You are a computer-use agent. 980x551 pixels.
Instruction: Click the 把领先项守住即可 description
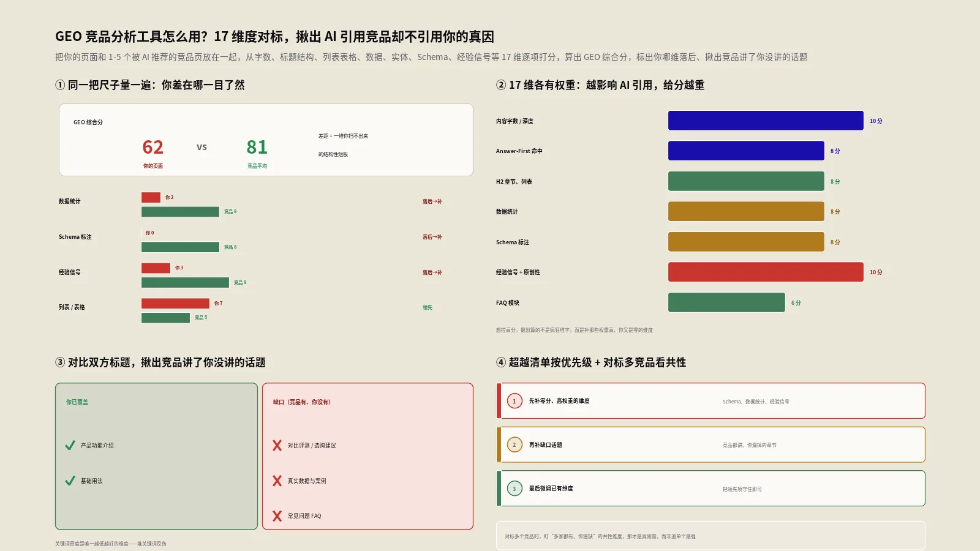742,489
